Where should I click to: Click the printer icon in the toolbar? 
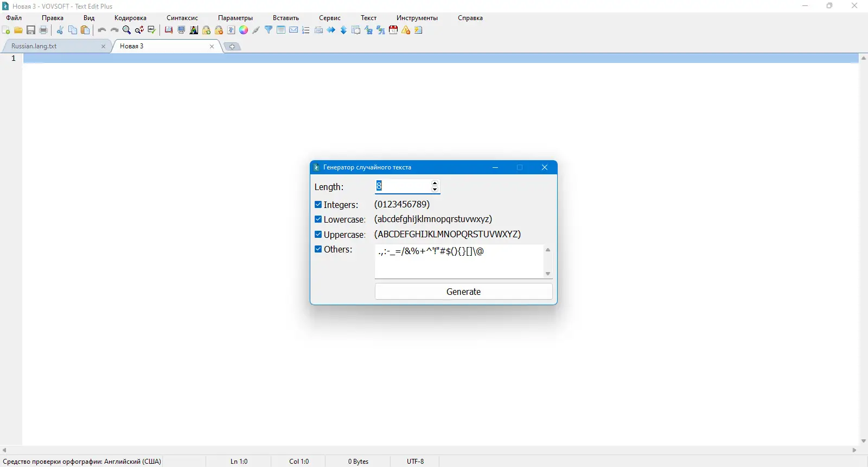pyautogui.click(x=43, y=30)
